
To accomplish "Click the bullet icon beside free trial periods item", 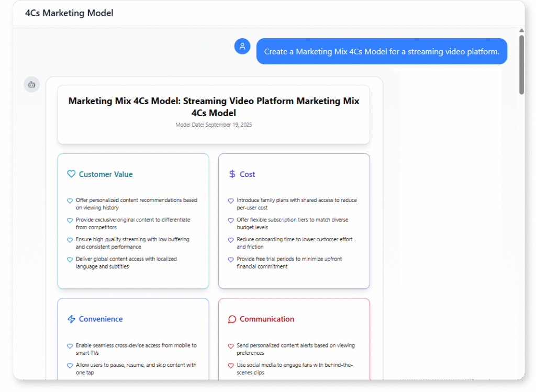I will click(231, 260).
